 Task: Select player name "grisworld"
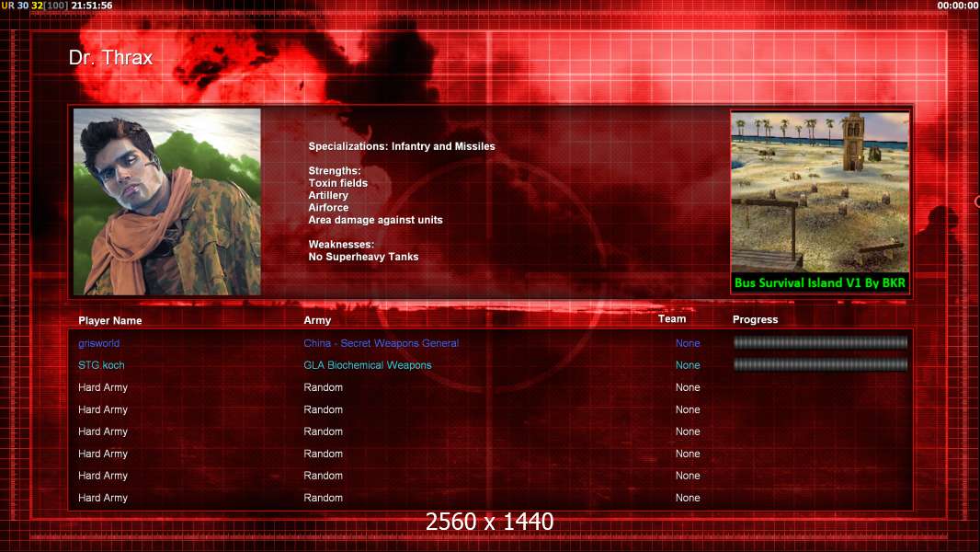point(98,343)
